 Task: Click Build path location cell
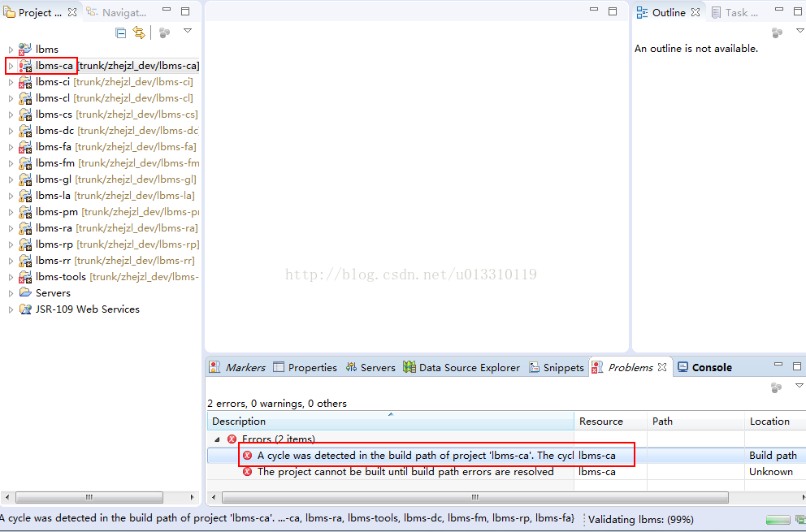click(773, 456)
